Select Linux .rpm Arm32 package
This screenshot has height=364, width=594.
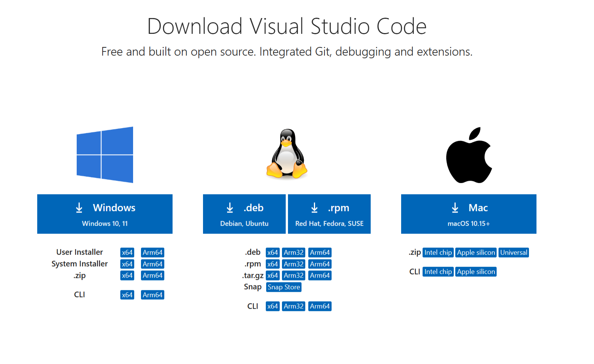294,264
